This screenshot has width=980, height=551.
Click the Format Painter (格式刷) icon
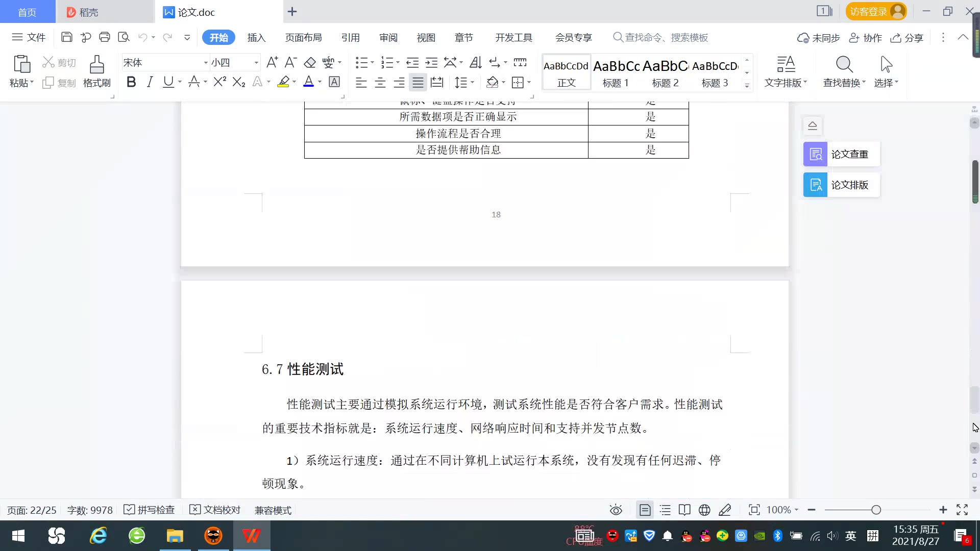coord(96,71)
